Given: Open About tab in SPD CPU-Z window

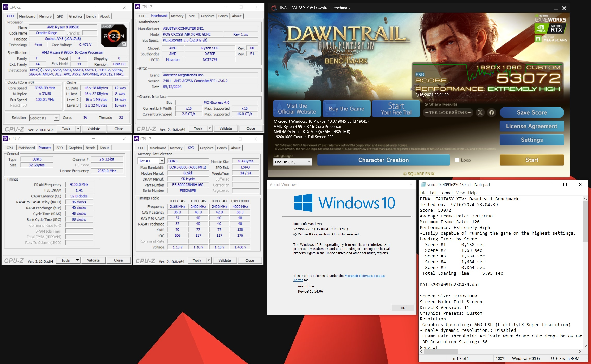Looking at the screenshot, I should pyautogui.click(x=236, y=148).
